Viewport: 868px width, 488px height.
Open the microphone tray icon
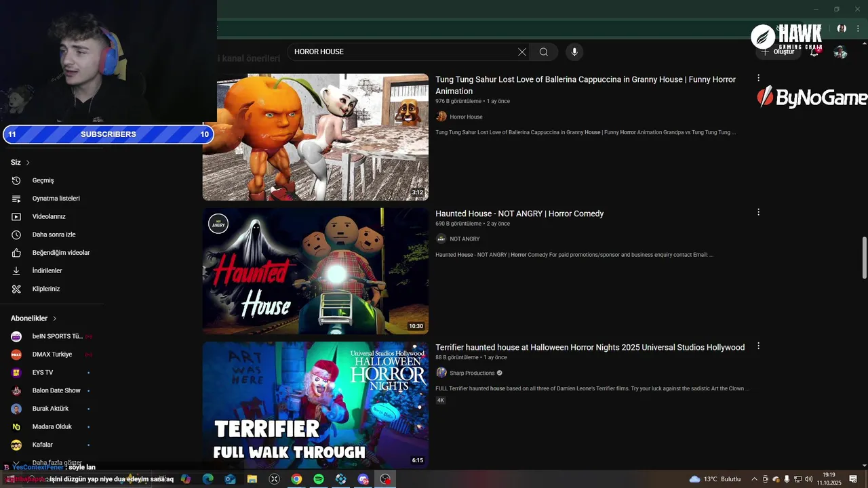(787, 479)
